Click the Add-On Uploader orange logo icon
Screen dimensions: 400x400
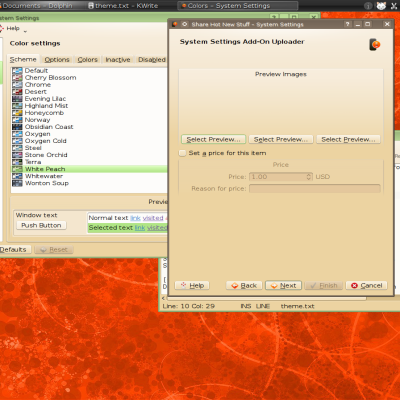click(375, 45)
